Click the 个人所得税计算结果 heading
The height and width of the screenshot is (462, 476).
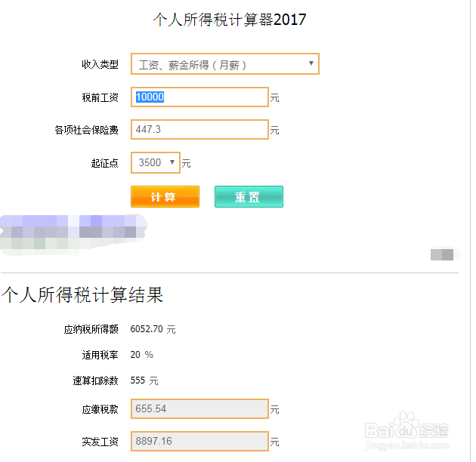coord(82,294)
